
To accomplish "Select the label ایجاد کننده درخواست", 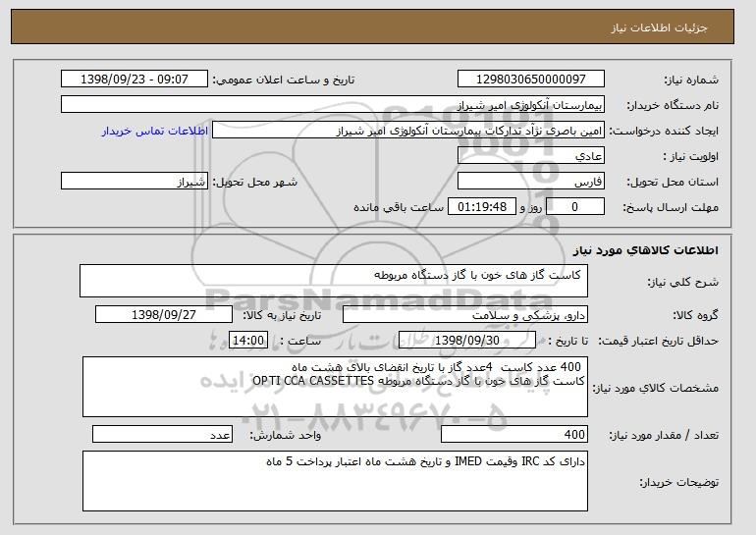I will [x=664, y=131].
